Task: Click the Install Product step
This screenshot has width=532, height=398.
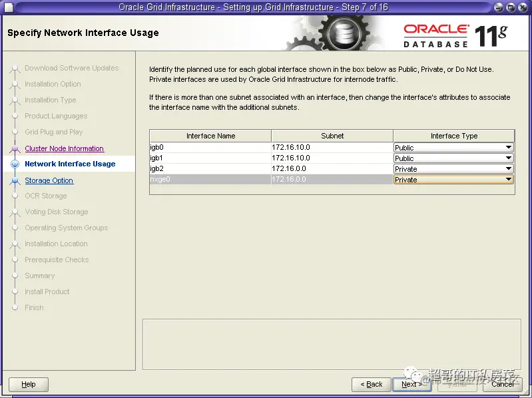Action: [47, 292]
